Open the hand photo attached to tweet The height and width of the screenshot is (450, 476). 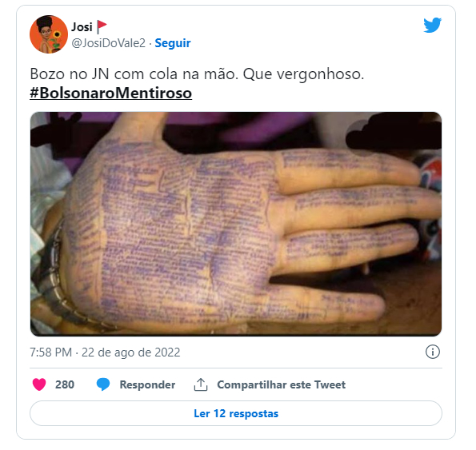(x=236, y=224)
